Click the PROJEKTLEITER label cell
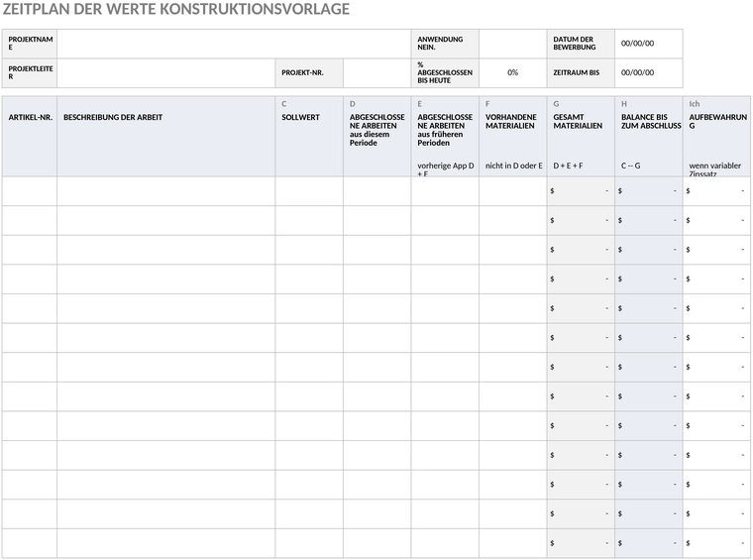The height and width of the screenshot is (560, 753). pyautogui.click(x=30, y=73)
